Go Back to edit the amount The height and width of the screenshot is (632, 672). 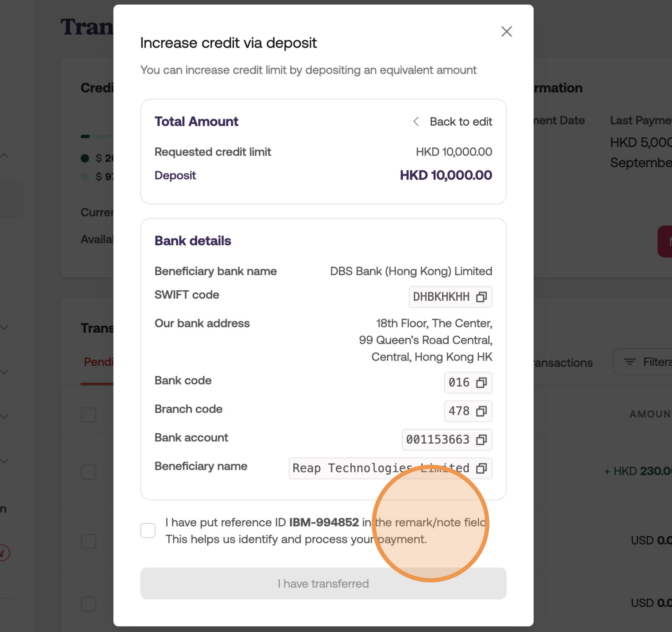coord(461,122)
